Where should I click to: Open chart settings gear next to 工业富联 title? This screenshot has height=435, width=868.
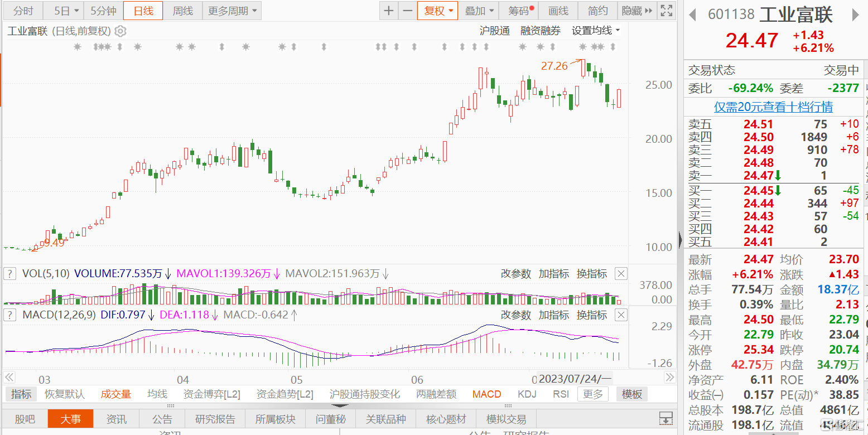click(120, 31)
